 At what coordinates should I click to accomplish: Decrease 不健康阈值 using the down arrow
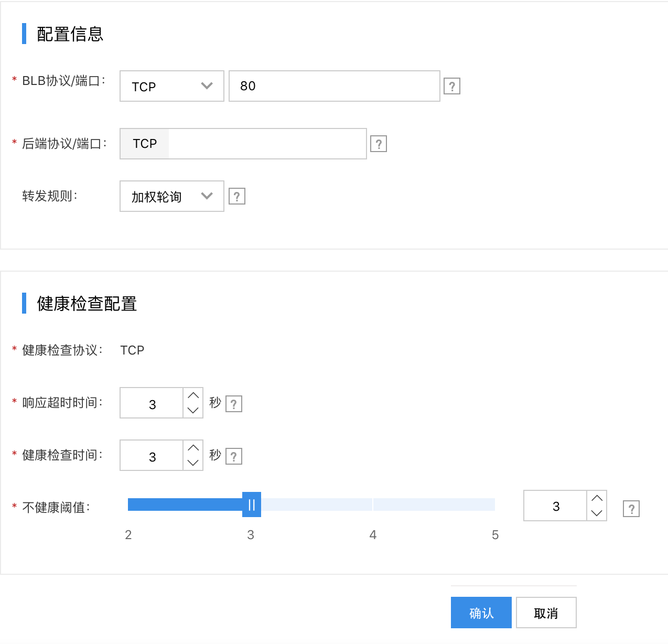tap(597, 513)
